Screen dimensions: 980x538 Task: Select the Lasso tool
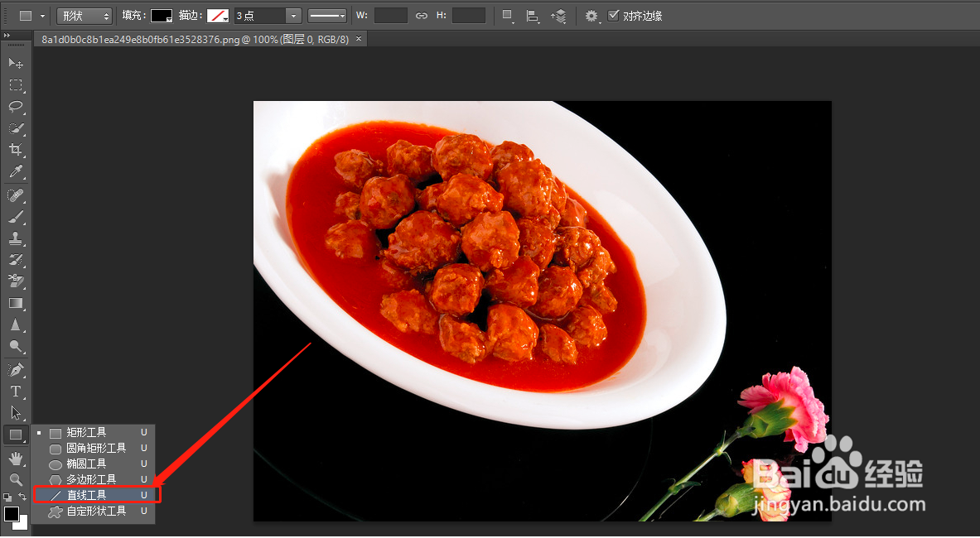(16, 107)
